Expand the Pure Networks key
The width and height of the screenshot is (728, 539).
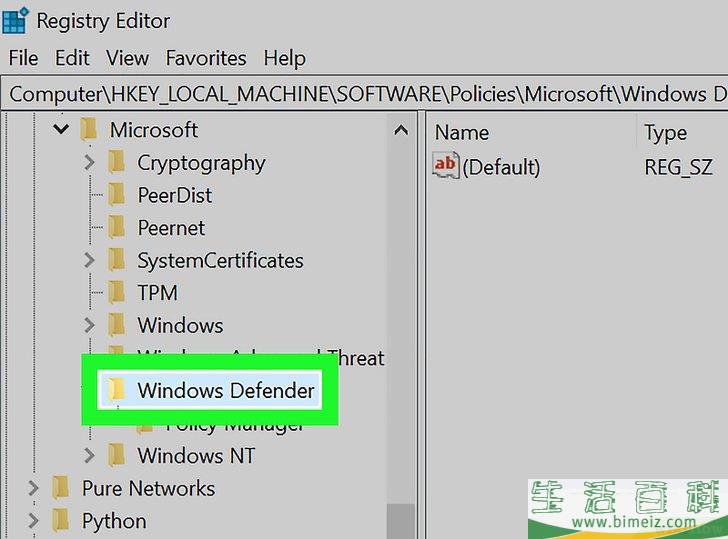[x=33, y=488]
